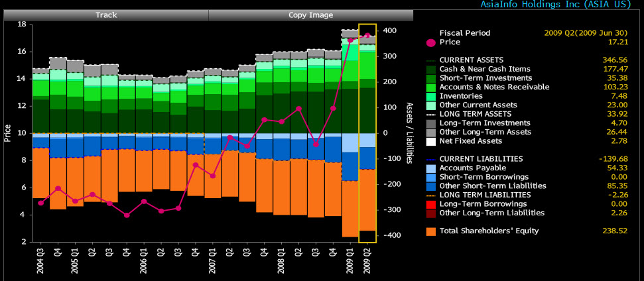This screenshot has width=644, height=281.
Task: Click the current assets value 346.56
Action: point(615,60)
